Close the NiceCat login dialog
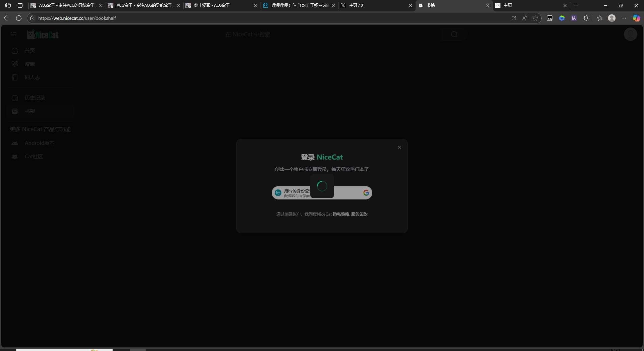The width and height of the screenshot is (644, 351). click(399, 147)
